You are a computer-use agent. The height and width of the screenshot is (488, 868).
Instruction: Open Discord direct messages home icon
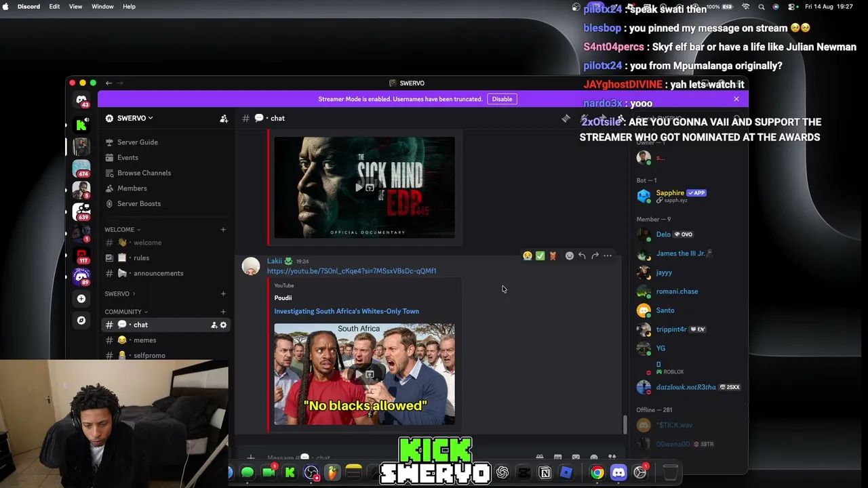[81, 100]
